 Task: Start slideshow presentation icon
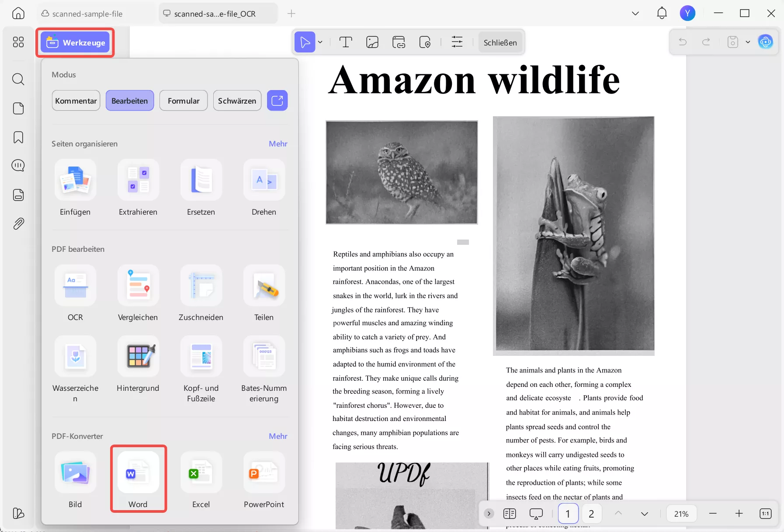point(536,514)
